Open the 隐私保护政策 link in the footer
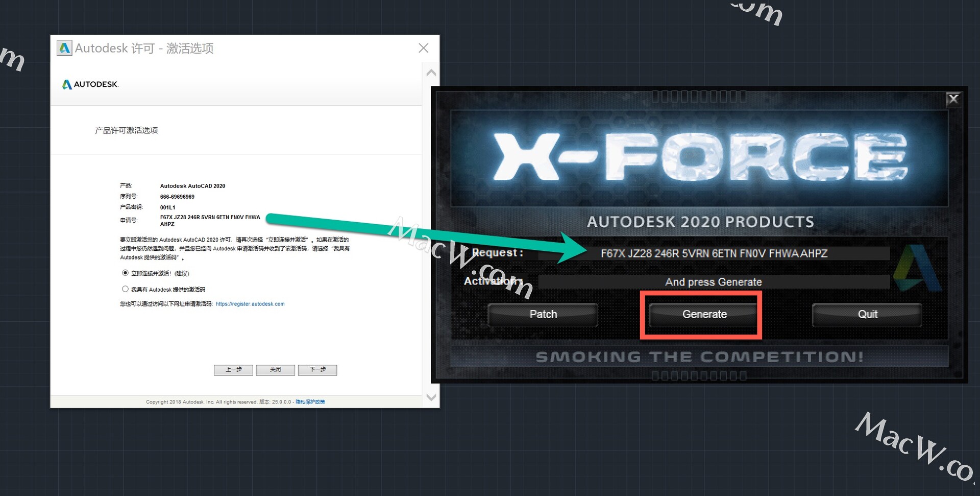 click(310, 402)
